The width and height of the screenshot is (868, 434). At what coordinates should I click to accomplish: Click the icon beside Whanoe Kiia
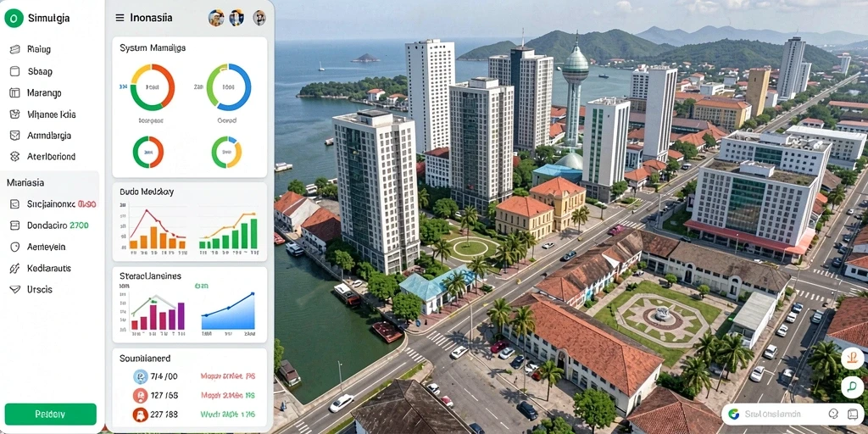click(15, 114)
